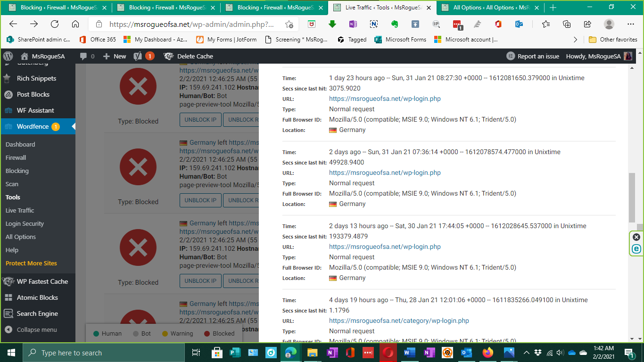
Task: Open the comments bubble in admin bar
Action: coord(87,56)
